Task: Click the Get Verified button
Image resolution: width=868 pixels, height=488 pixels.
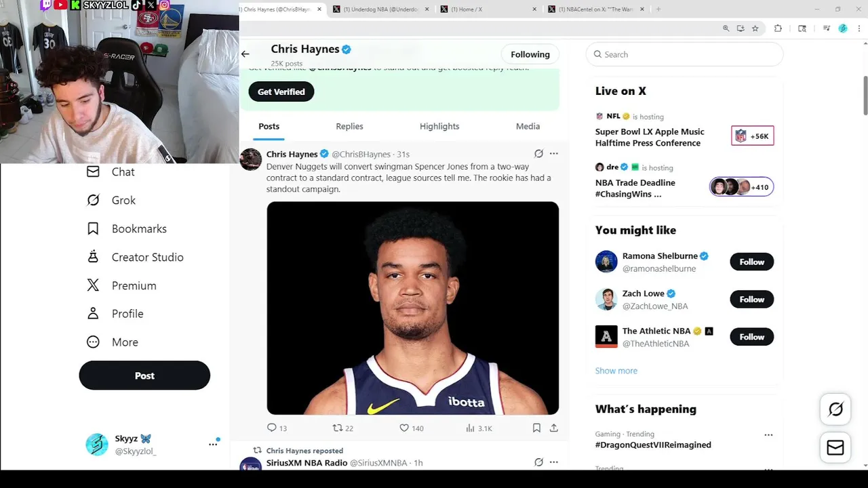Action: [x=281, y=91]
